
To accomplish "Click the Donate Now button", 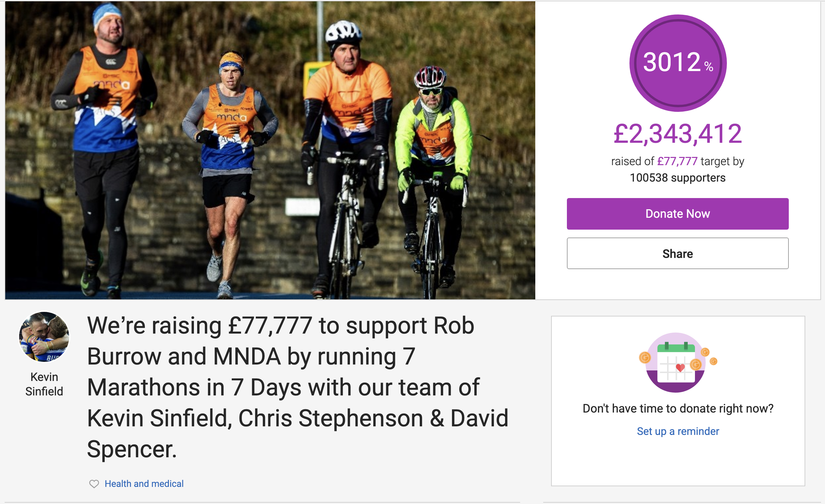I will coord(677,214).
